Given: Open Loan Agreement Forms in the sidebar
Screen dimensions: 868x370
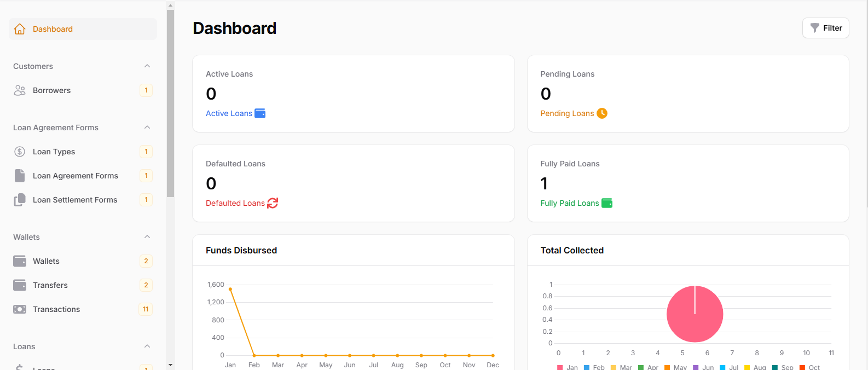Looking at the screenshot, I should pyautogui.click(x=83, y=176).
